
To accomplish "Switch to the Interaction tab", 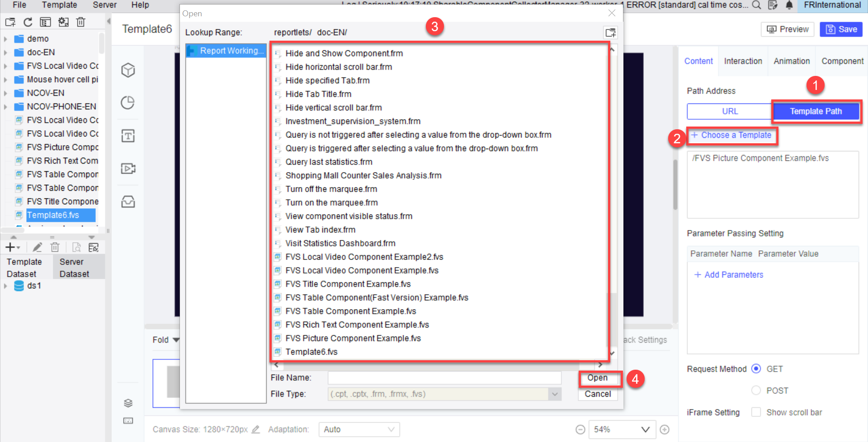I will (743, 61).
